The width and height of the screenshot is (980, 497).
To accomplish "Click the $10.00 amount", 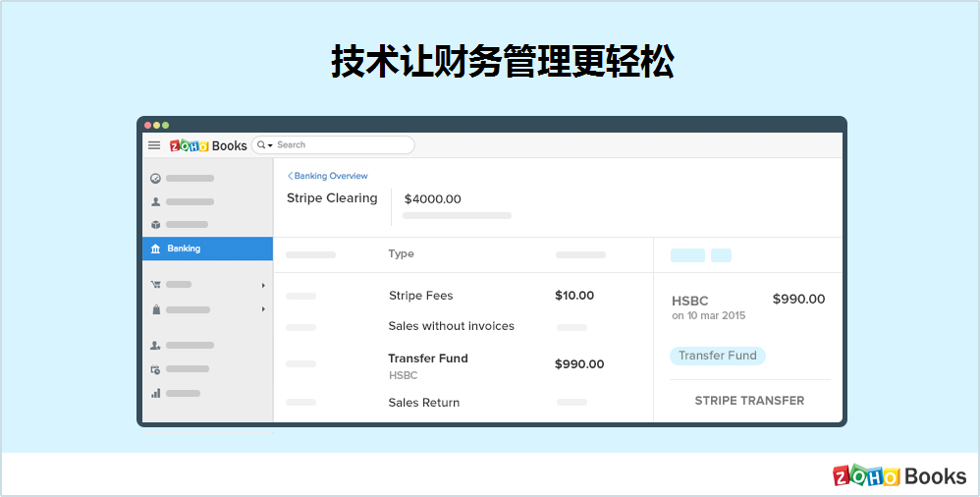I will (x=574, y=295).
